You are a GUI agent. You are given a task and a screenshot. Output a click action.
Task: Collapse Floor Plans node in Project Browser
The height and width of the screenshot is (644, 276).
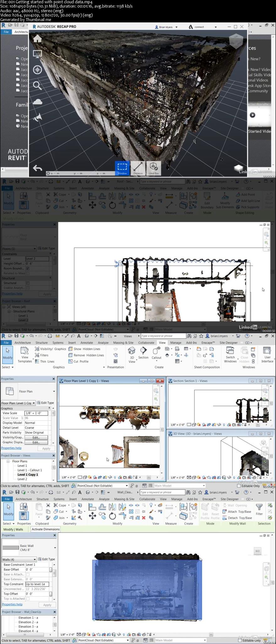(8, 461)
